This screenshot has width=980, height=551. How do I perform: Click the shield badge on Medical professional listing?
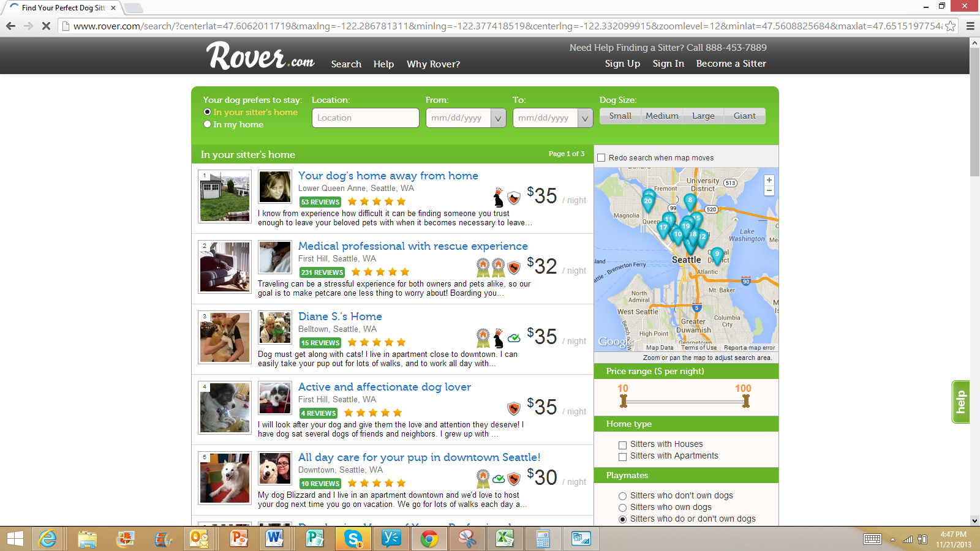coord(514,268)
